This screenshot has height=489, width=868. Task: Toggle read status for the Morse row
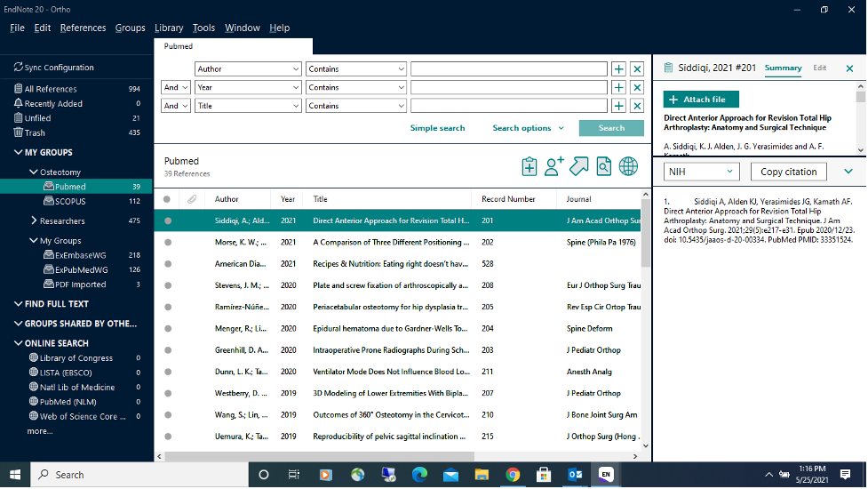click(168, 242)
